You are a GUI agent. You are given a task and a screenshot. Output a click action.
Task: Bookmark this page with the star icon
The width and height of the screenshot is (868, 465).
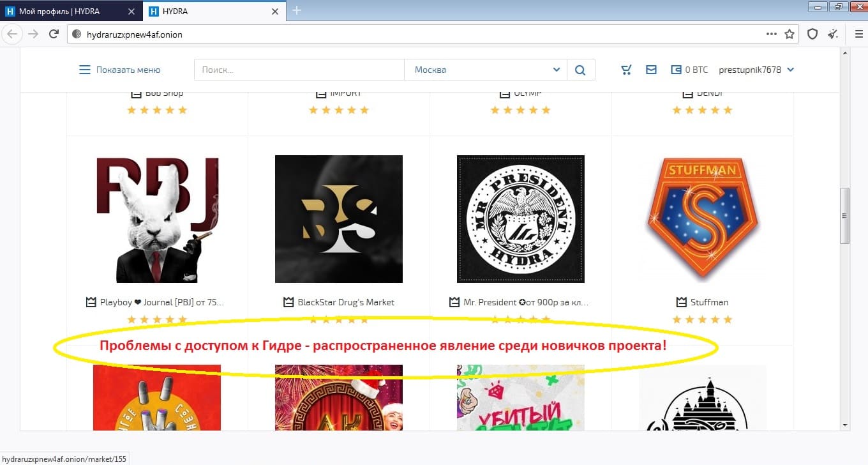[789, 34]
